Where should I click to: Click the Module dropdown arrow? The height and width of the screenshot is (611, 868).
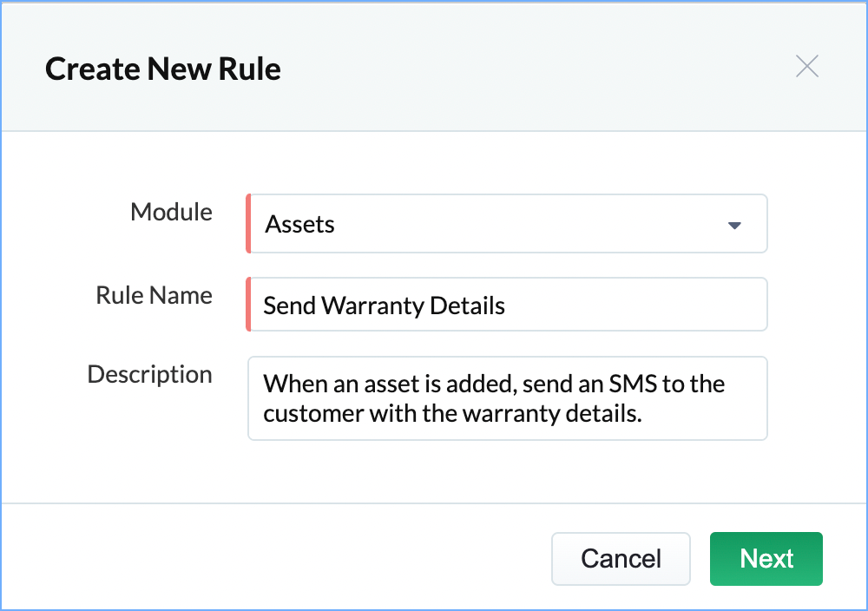coord(734,225)
